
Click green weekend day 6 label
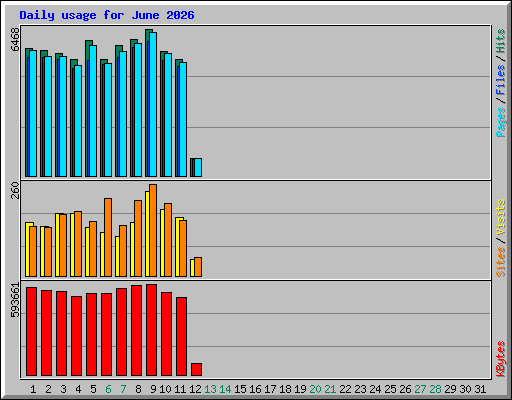click(x=108, y=389)
